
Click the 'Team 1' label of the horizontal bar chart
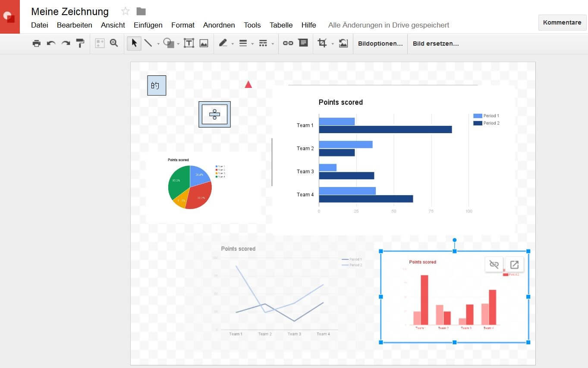305,125
